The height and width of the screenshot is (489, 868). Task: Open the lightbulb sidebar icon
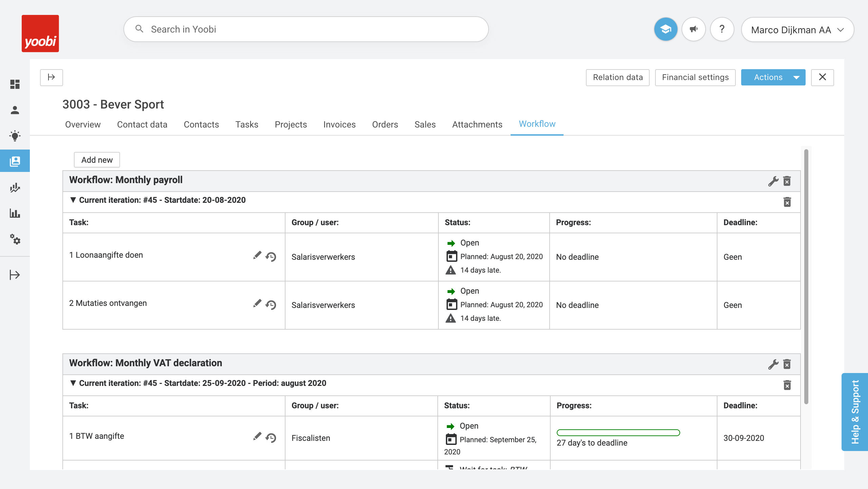point(15,136)
